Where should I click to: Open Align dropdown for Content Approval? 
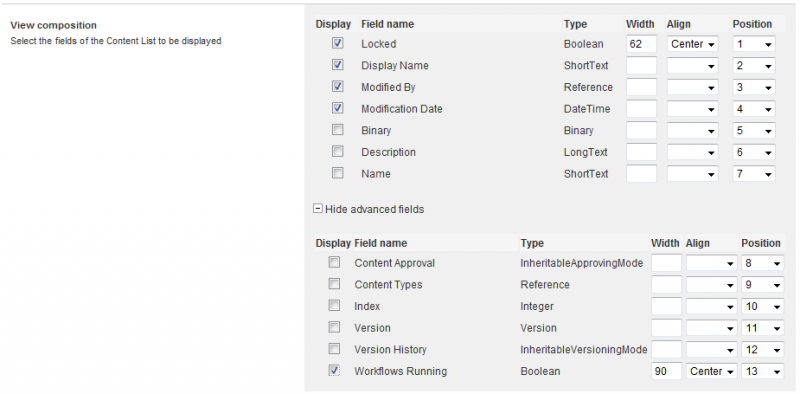coord(711,263)
